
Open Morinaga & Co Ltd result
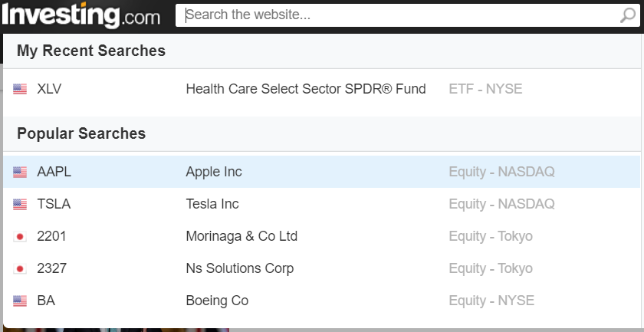[321, 236]
